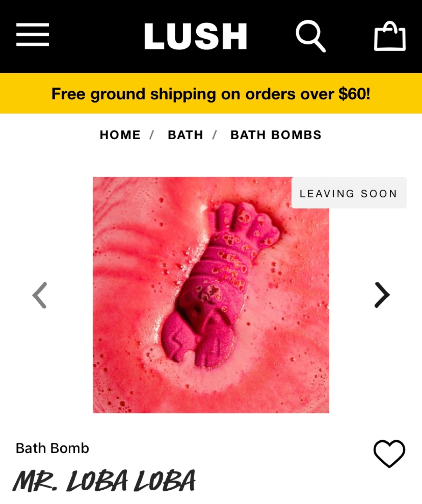This screenshot has width=422, height=504.
Task: Show the previous product image
Action: pyautogui.click(x=40, y=295)
